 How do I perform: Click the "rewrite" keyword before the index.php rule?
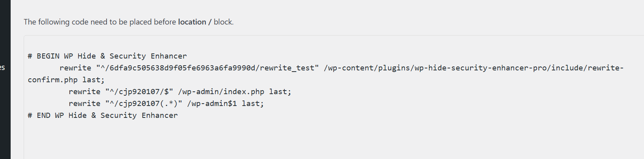click(x=84, y=92)
